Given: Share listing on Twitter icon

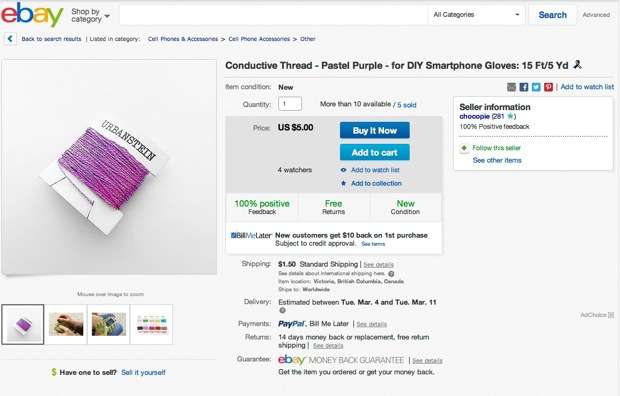Looking at the screenshot, I should (536, 87).
